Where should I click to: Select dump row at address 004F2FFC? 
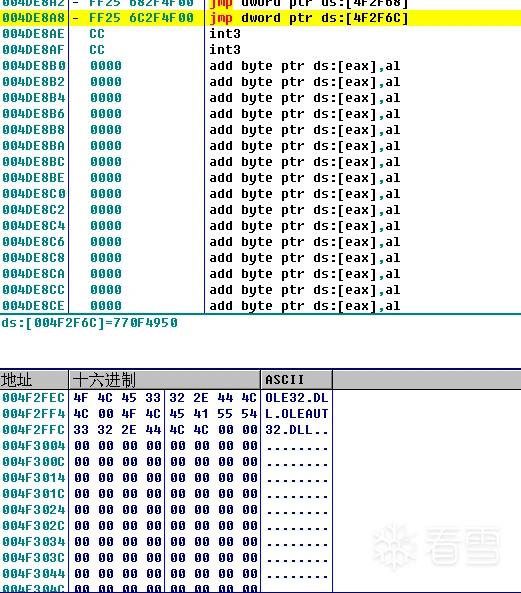pos(166,430)
